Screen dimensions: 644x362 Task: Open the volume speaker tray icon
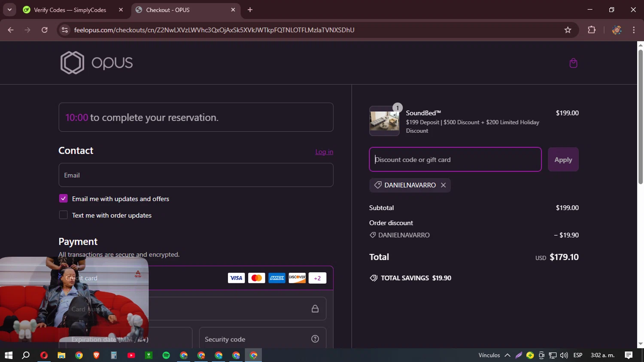pos(564,355)
